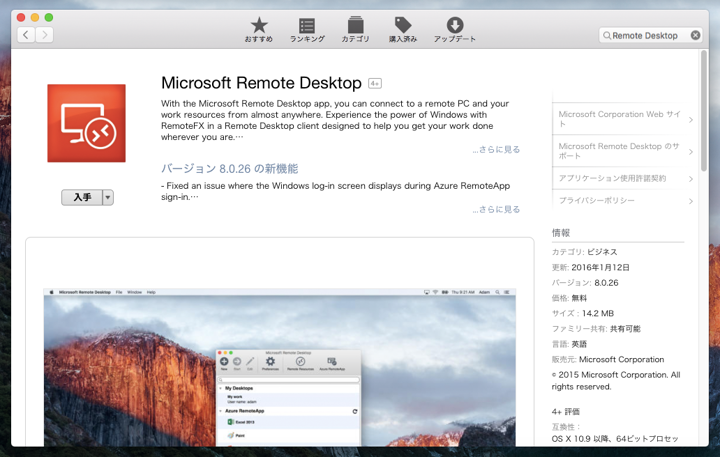Open the アップデート updates tab
Viewport: 720px width, 457px height.
coord(455,30)
